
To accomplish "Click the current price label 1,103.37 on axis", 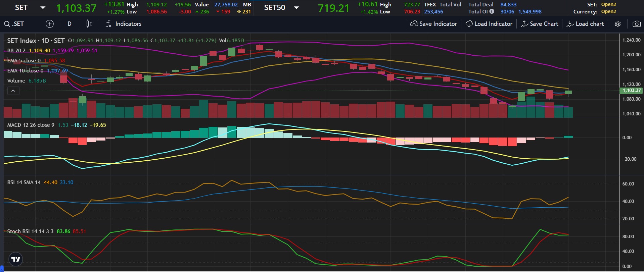I will tap(632, 91).
